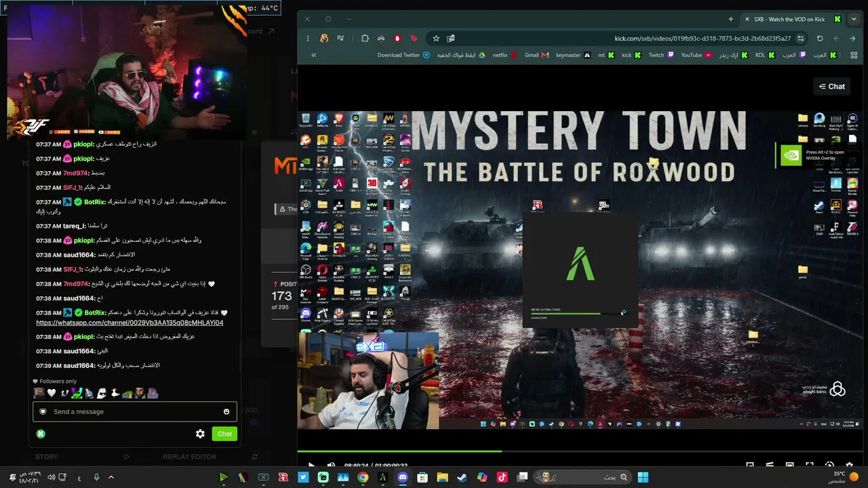Navigate back in Chrome
Screen dimensions: 868x488
click(853, 39)
